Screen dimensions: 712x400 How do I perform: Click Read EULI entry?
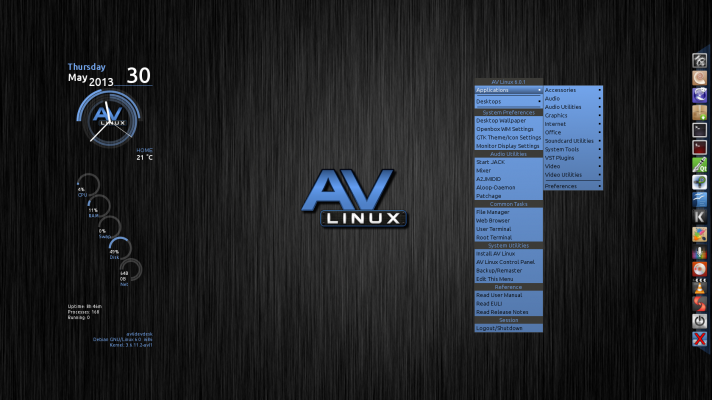pyautogui.click(x=509, y=304)
